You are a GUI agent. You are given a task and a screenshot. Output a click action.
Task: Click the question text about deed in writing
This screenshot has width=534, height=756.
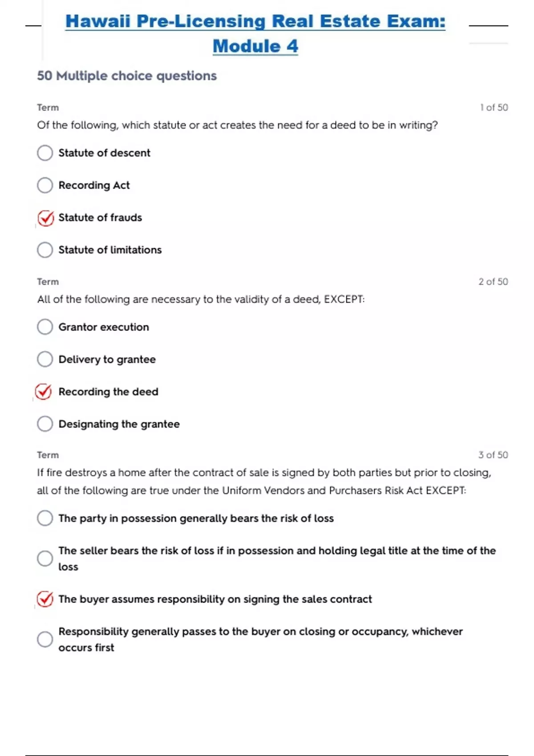[237, 125]
